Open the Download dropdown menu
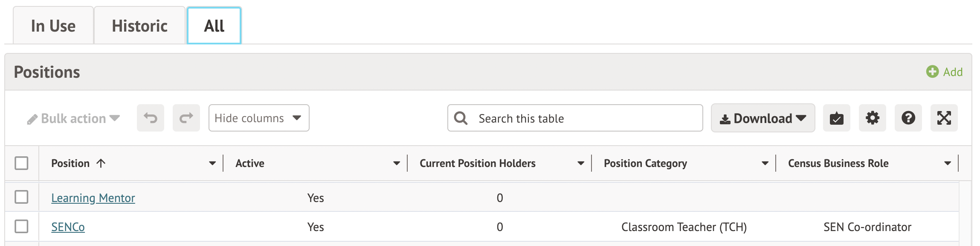This screenshot has height=246, width=980. tap(763, 118)
